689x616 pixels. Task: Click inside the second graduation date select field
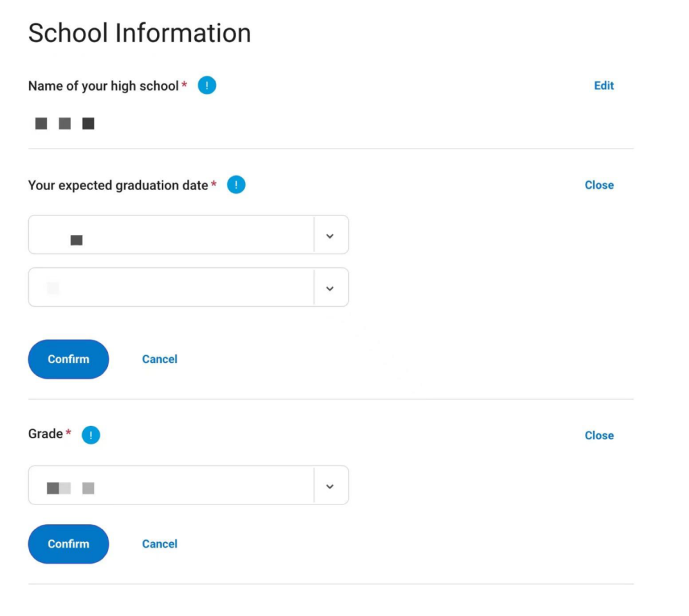pos(188,288)
